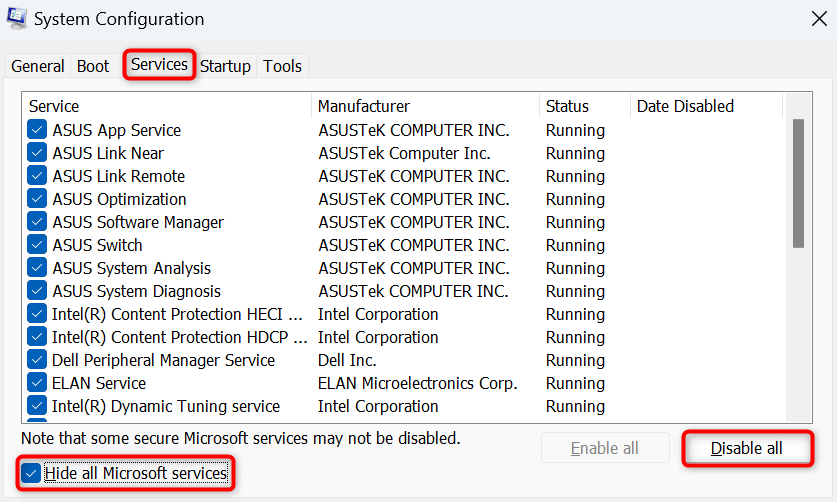Go to the Tools tab
Viewport: 837px width, 502px height.
point(282,66)
